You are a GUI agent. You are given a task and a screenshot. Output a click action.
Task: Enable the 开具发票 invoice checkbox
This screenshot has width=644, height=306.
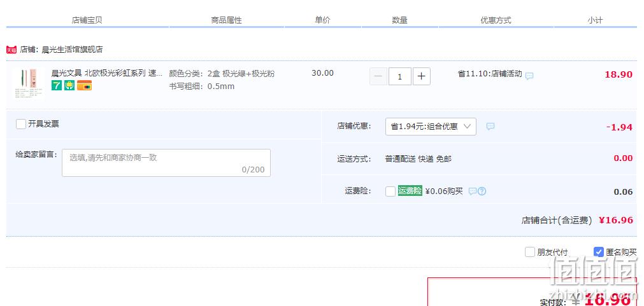(21, 124)
